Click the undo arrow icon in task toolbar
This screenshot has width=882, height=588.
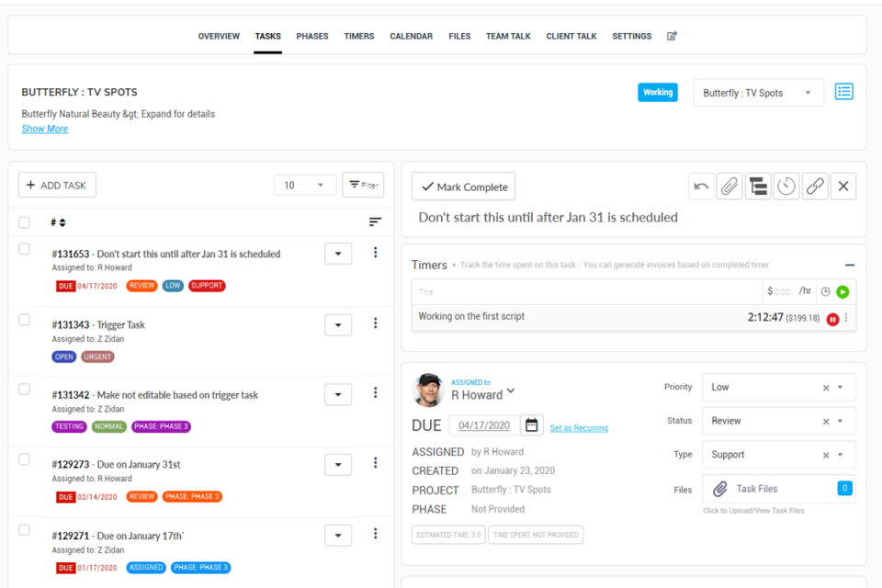pos(701,187)
